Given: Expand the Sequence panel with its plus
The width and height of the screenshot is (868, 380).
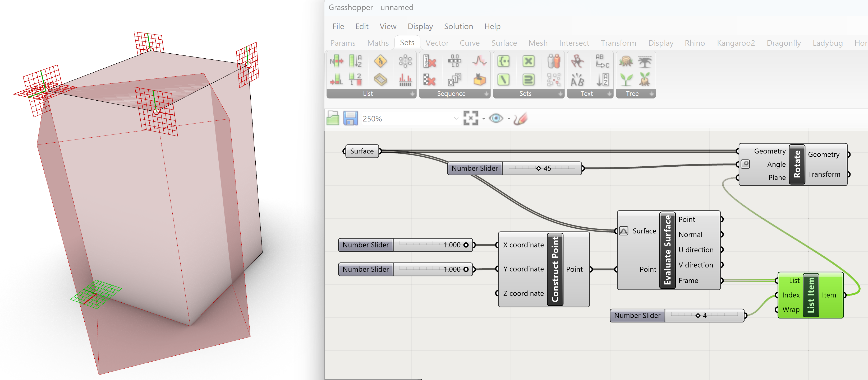Looking at the screenshot, I should click(486, 94).
